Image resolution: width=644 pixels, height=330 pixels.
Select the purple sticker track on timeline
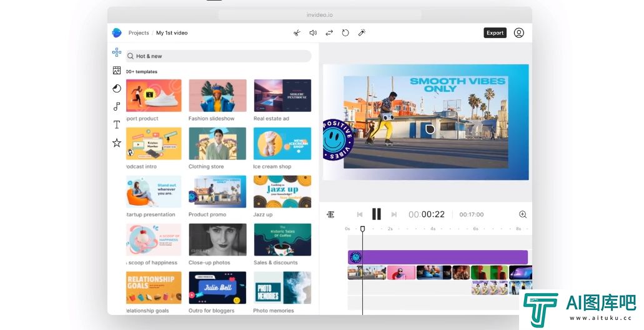(x=437, y=257)
